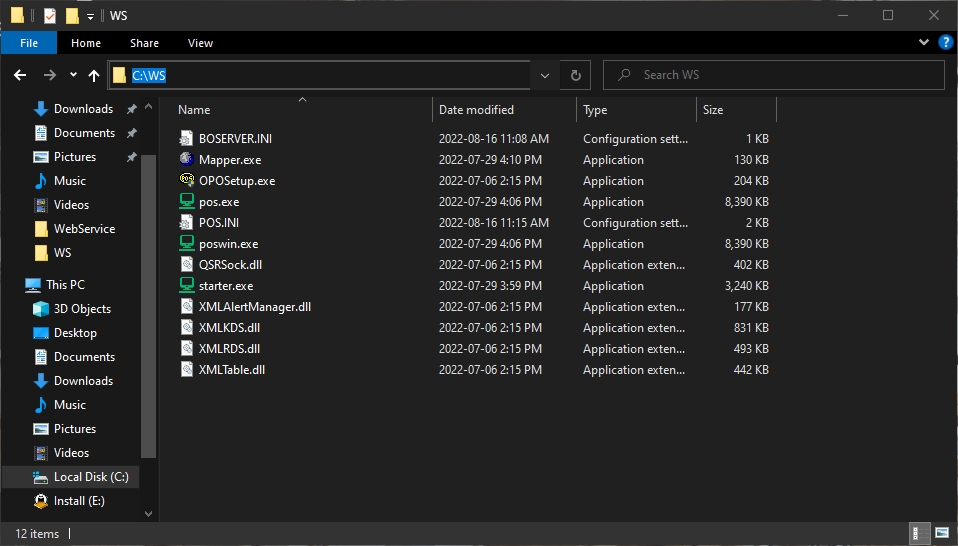Refresh the C:\WS folder view
The width and height of the screenshot is (958, 546).
pos(575,75)
